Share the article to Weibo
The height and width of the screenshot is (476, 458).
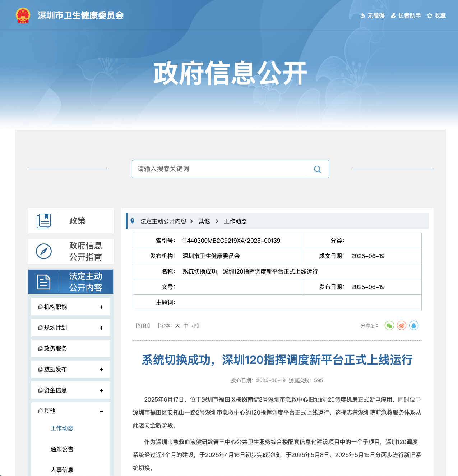click(401, 326)
